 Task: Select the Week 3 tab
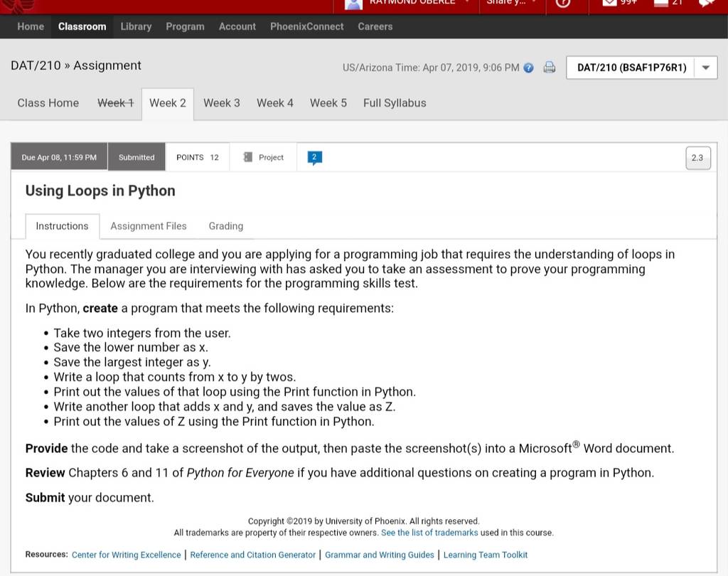[222, 103]
